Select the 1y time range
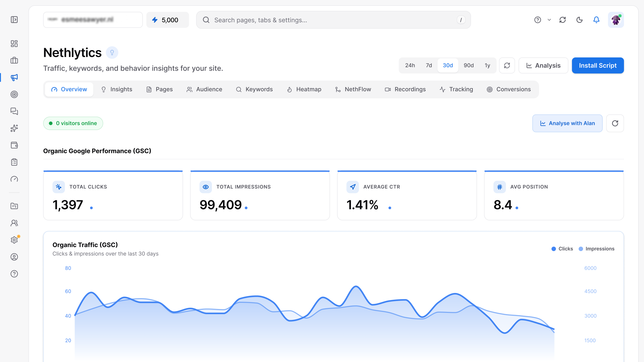Viewport: 644px width, 362px height. coord(487,65)
